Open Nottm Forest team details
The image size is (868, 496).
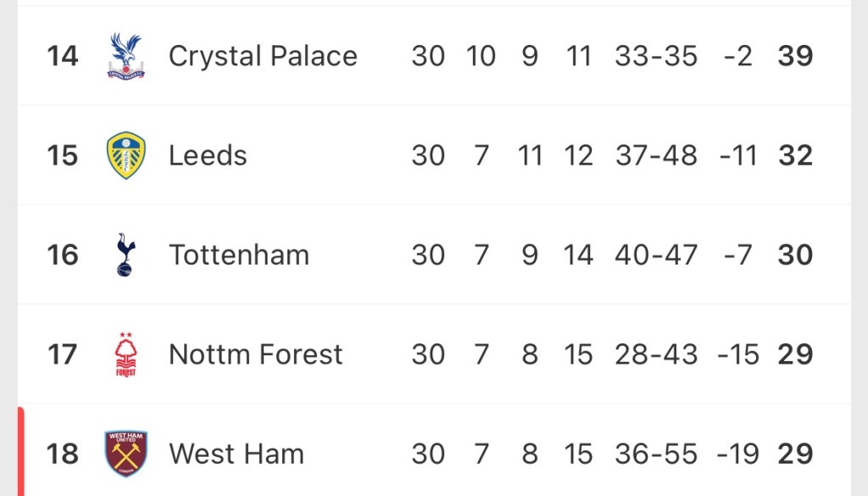256,354
